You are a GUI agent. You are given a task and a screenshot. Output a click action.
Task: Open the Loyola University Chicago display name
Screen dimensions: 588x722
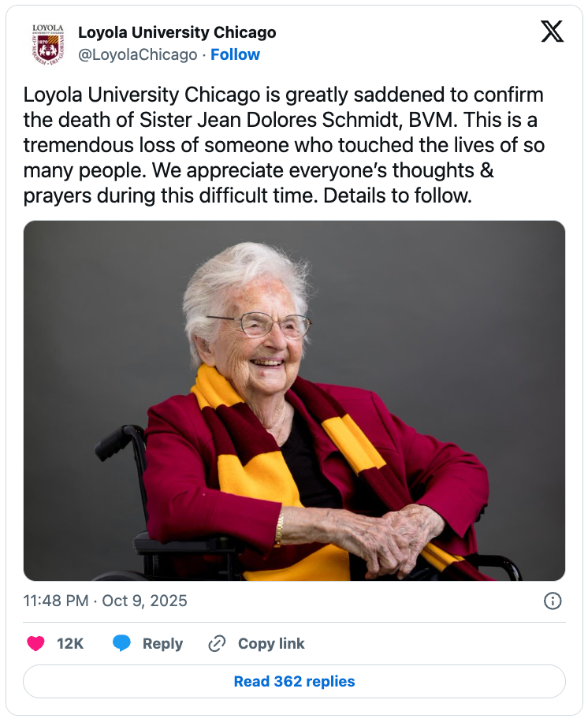pyautogui.click(x=177, y=32)
